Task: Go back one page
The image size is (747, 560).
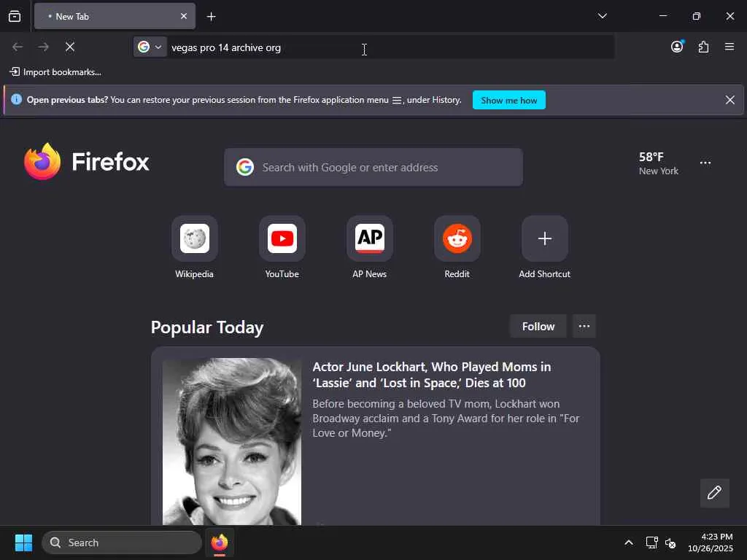Action: click(x=18, y=47)
